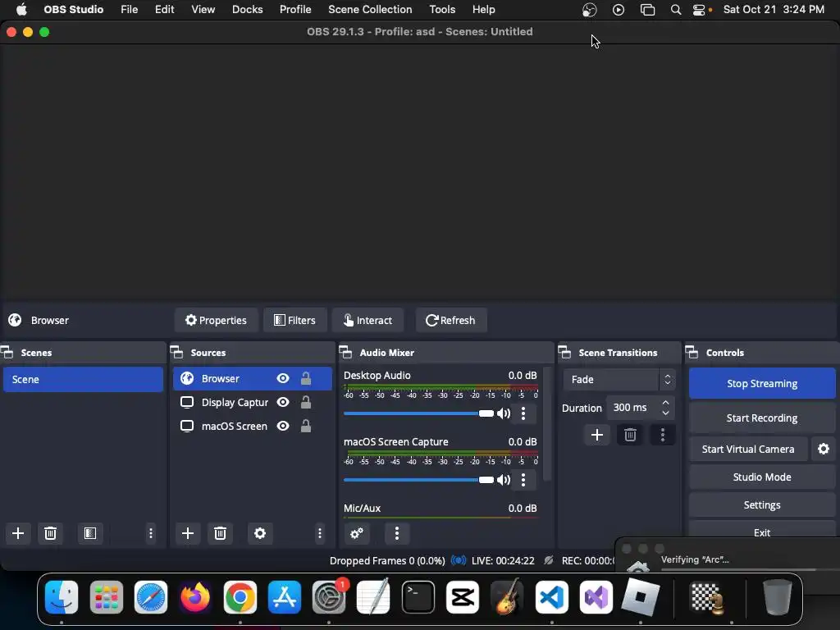Delete selected scene with the trash icon

50,533
